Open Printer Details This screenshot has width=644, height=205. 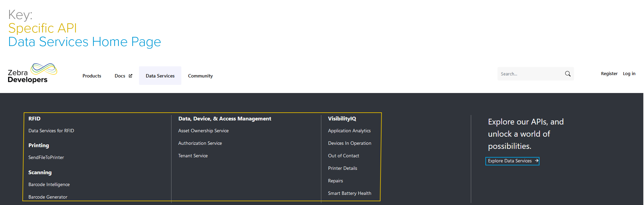[343, 168]
